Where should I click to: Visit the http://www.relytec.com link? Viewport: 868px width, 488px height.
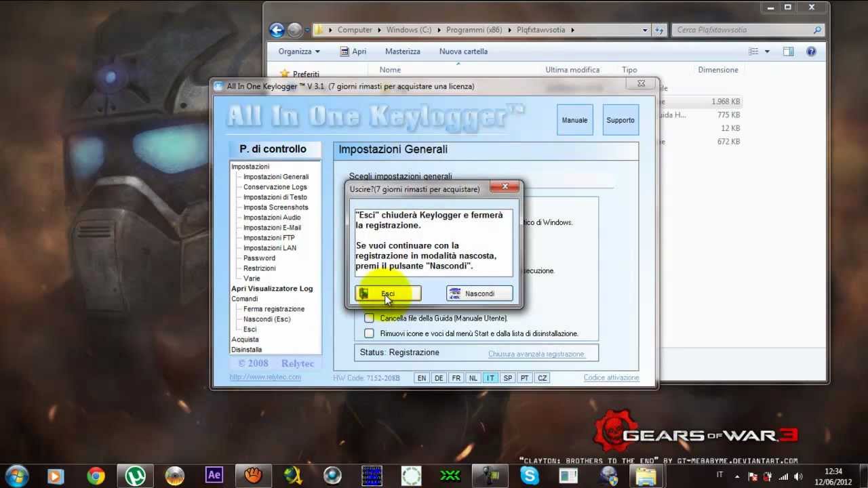click(265, 377)
